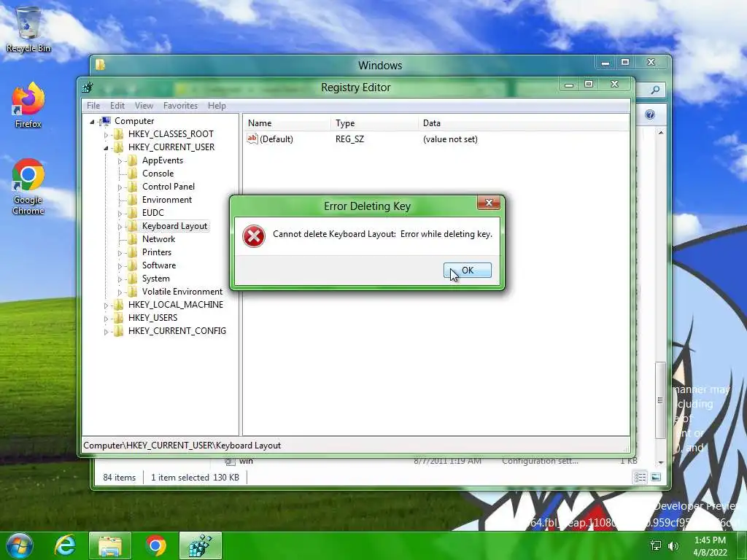Expand HKEY_CURRENT_CONFIG tree node

[x=106, y=332]
